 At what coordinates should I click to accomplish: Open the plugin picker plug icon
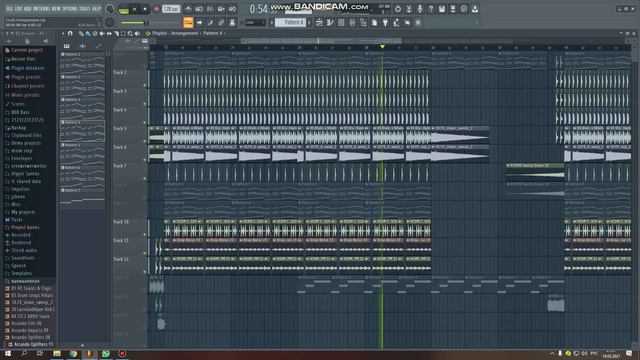pos(385,23)
